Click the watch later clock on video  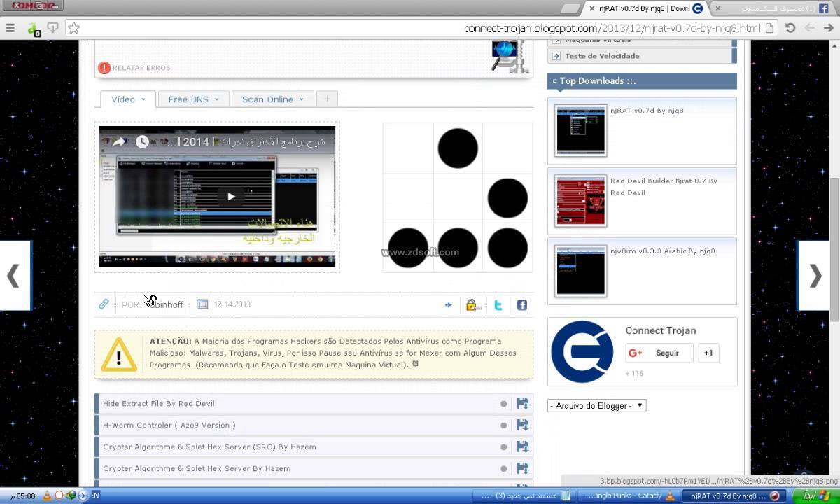tap(142, 141)
